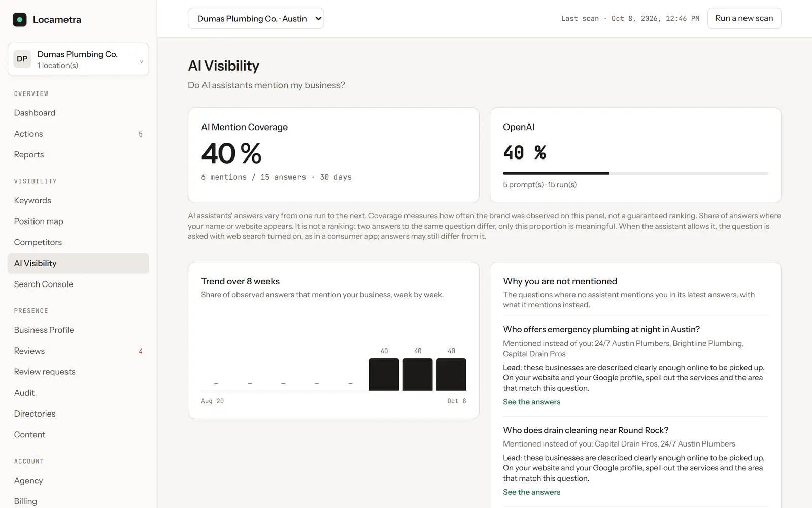Click the Oct 8 trend bar
This screenshot has width=812, height=508.
(451, 374)
